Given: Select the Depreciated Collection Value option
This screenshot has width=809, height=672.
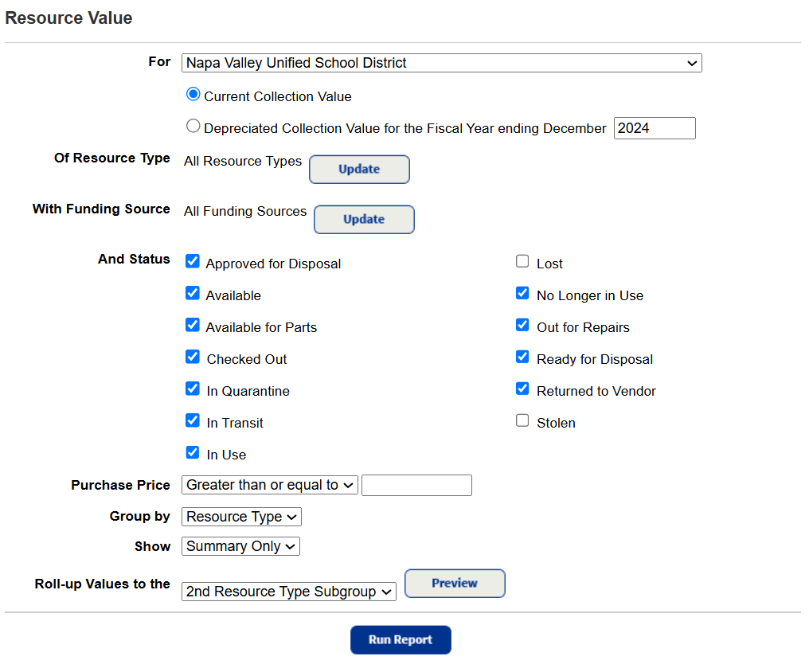Looking at the screenshot, I should (193, 125).
